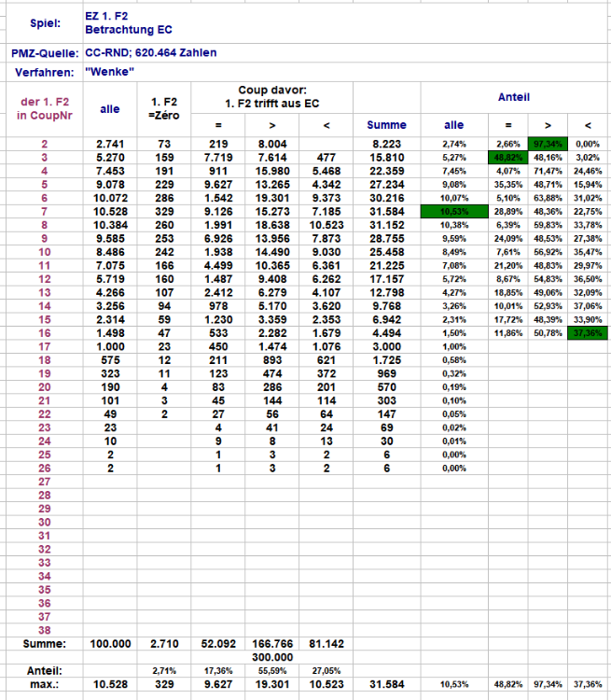Click the 'max.:' row label
This screenshot has width=611, height=700.
coord(44,684)
